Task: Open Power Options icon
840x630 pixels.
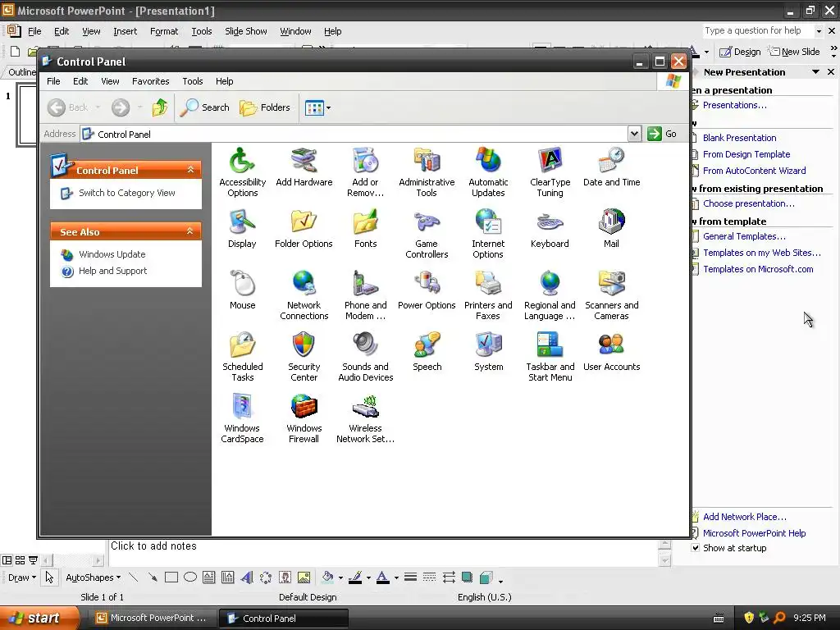Action: 427,290
